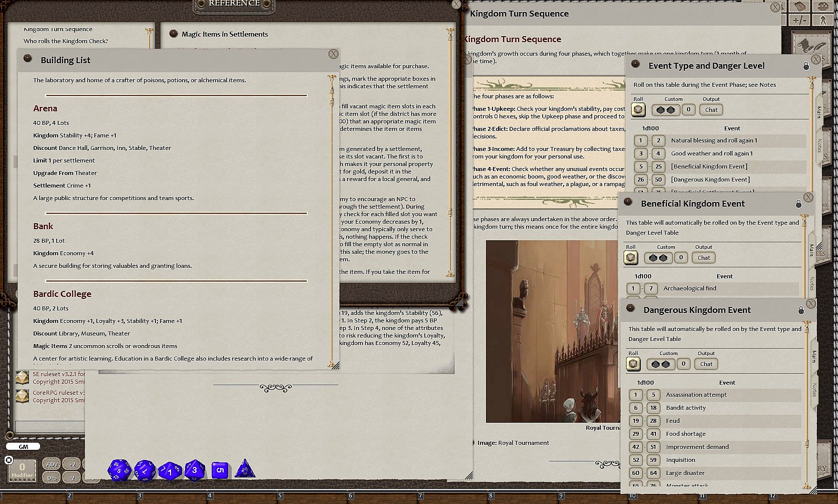Toggle the lock on Event Type and Danger Level
This screenshot has height=504, width=838.
(x=806, y=66)
